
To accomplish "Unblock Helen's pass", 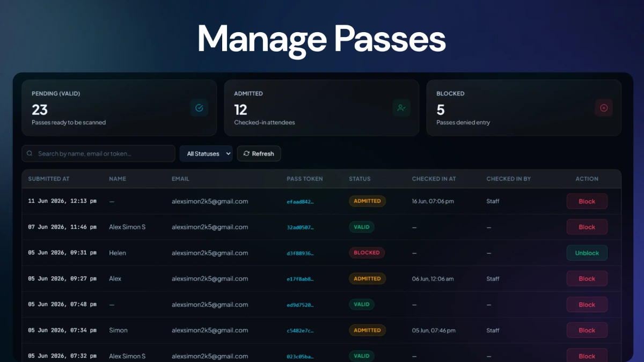I will point(587,253).
